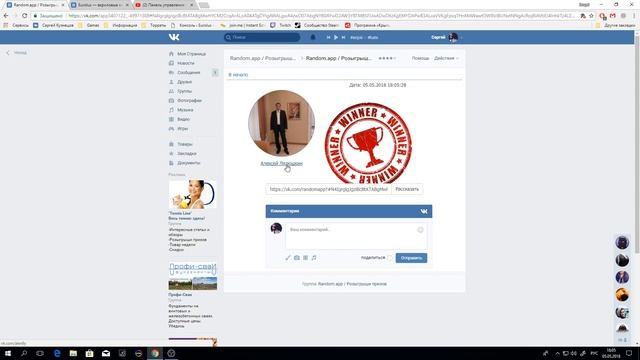Open the Помощь link
640x360 pixels.
tap(420, 58)
